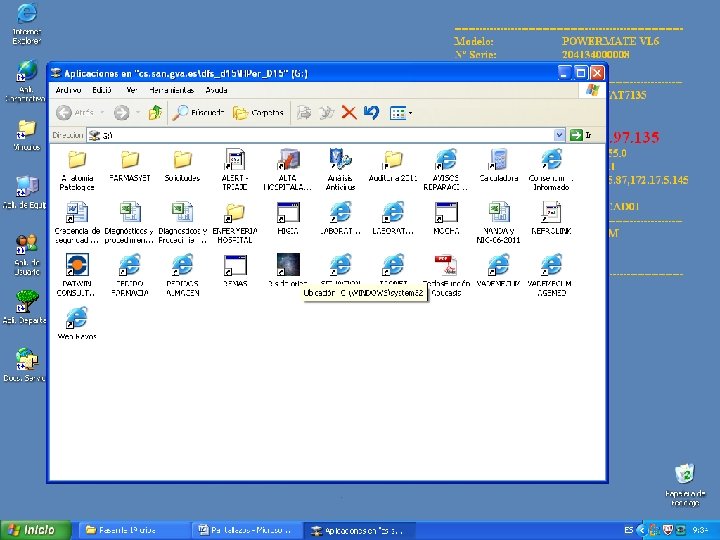Click the Búsqueda toolbar button
720x540 pixels.
coord(198,112)
